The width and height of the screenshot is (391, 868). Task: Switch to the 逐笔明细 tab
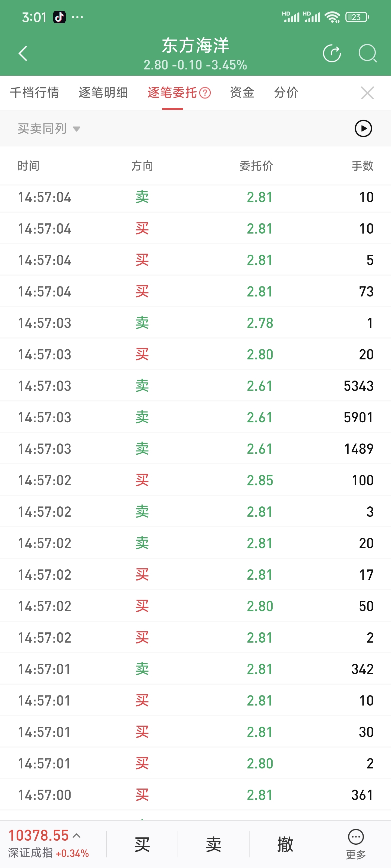pyautogui.click(x=103, y=93)
